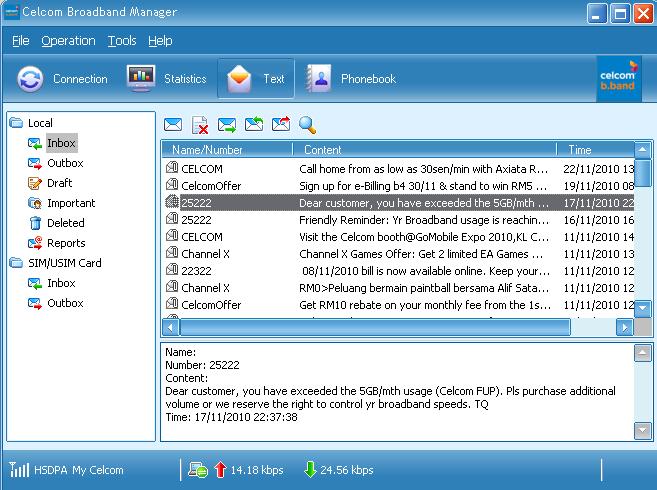
Task: Click the message list vertical scrollbar thumb
Action: pyautogui.click(x=643, y=173)
